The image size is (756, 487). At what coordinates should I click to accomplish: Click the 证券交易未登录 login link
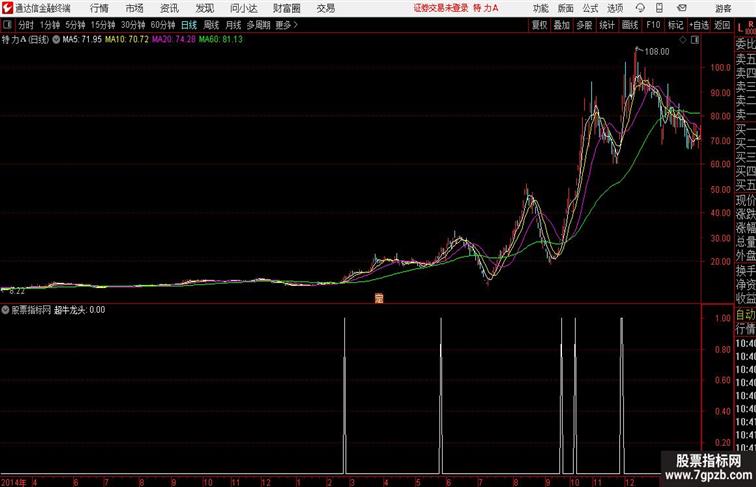pyautogui.click(x=441, y=8)
